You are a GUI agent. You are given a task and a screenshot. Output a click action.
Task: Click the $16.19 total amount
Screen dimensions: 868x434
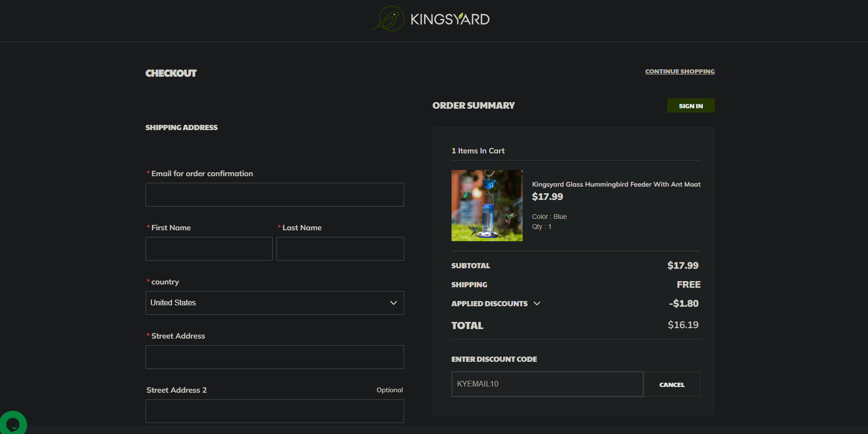683,325
